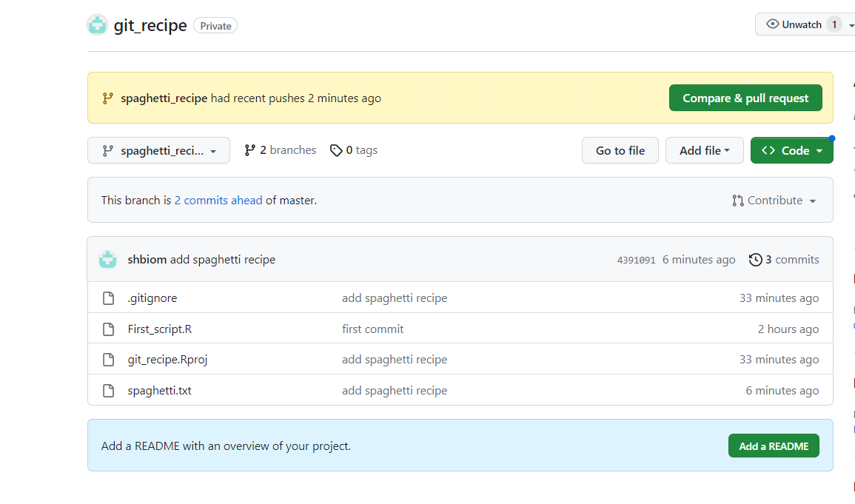Click the shbiom commit author avatar
855x504 pixels.
pyautogui.click(x=108, y=260)
